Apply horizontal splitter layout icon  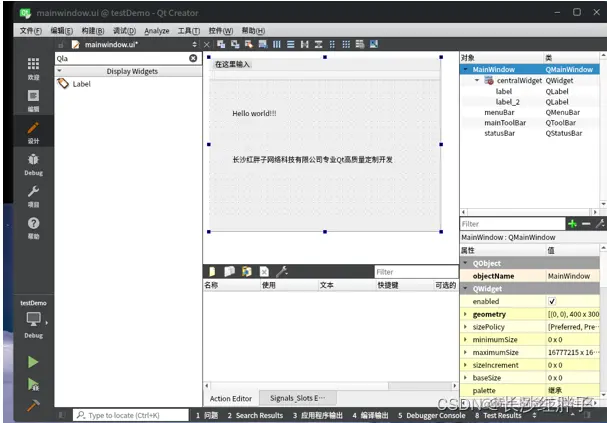(305, 44)
